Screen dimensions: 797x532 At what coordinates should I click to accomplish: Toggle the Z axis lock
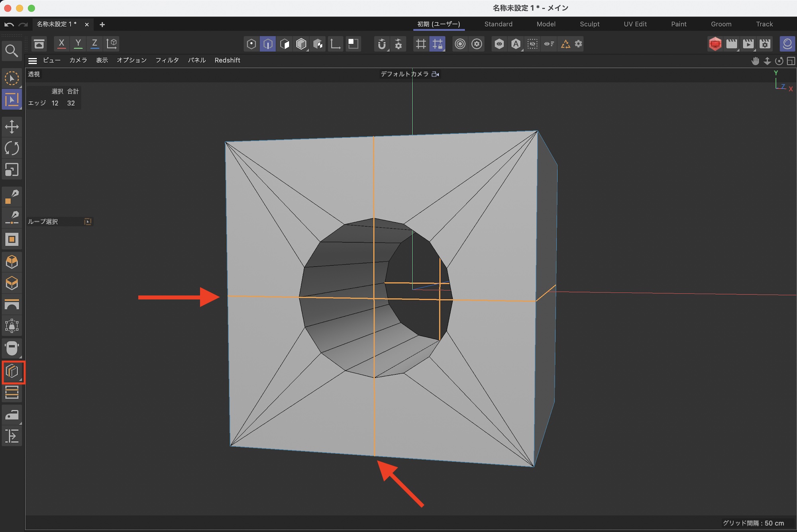click(94, 44)
